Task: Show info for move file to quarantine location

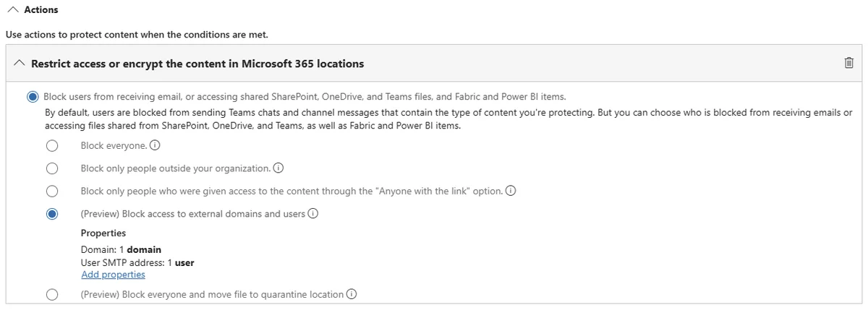Action: coord(352,294)
